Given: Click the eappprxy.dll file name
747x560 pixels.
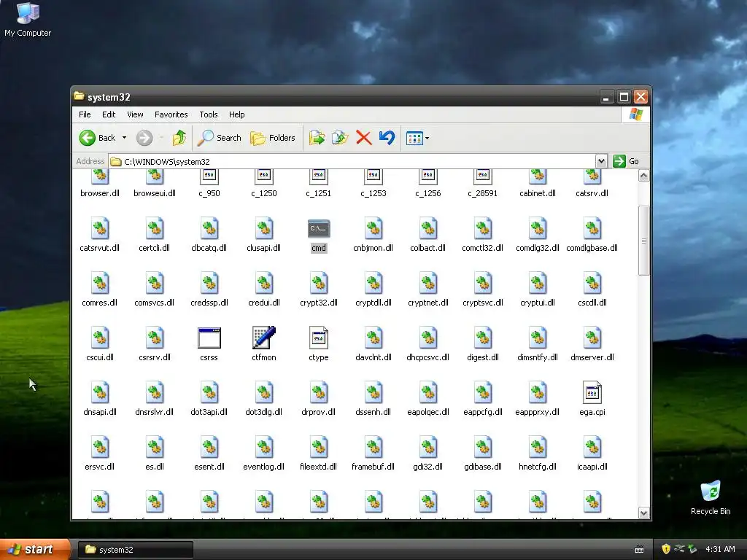Looking at the screenshot, I should (538, 413).
